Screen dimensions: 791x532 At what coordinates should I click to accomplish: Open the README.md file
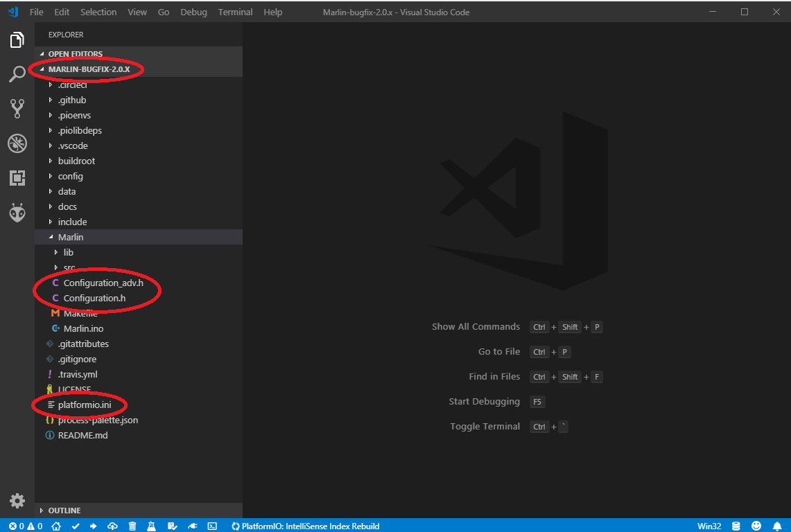coord(139,435)
